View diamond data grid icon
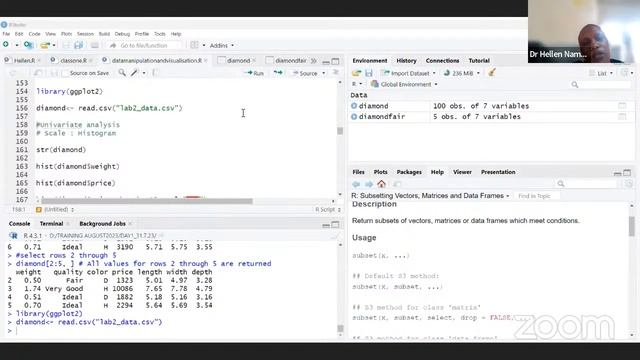 tap(622, 106)
